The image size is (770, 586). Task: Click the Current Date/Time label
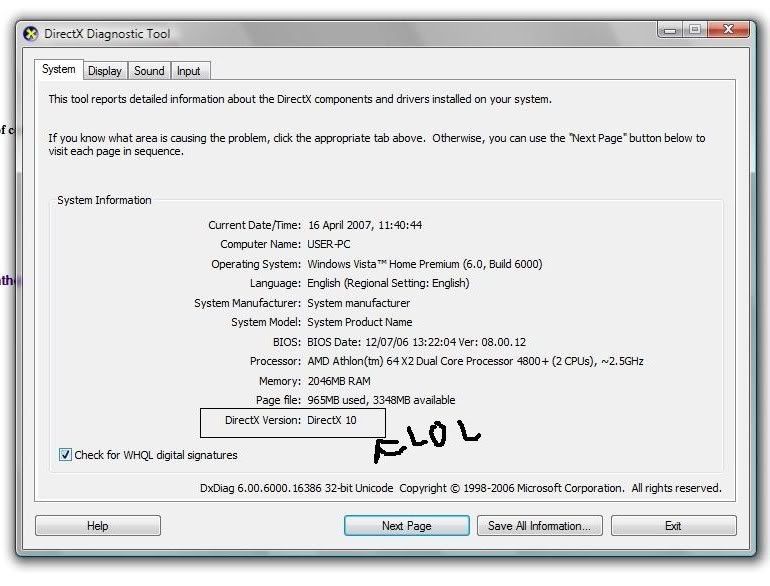pos(254,225)
